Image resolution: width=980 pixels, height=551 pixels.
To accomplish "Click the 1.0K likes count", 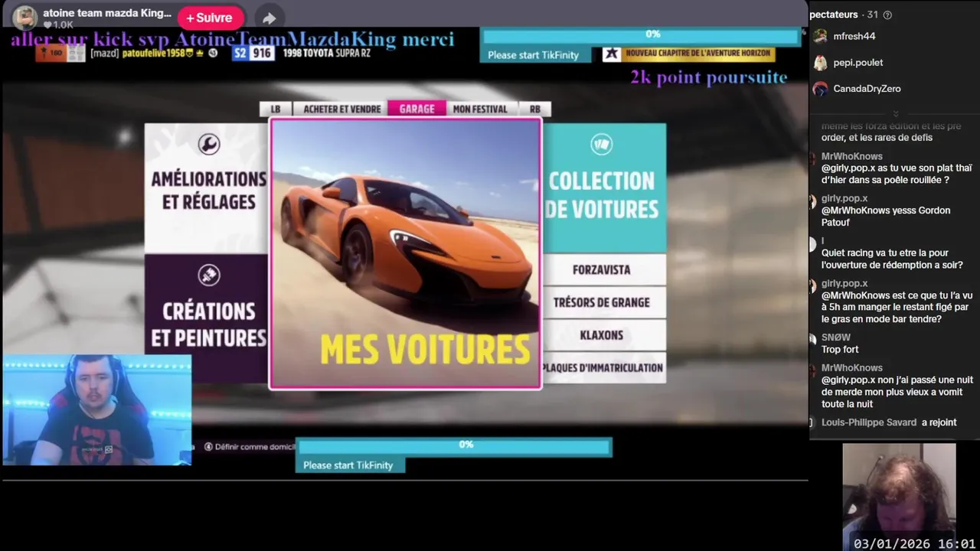I will [x=57, y=25].
